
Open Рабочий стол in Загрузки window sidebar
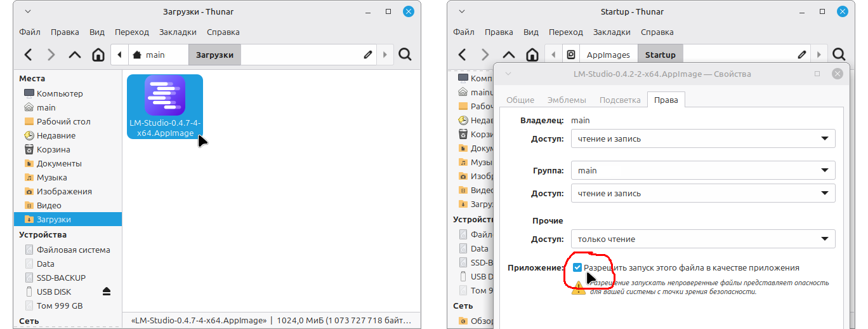point(68,121)
